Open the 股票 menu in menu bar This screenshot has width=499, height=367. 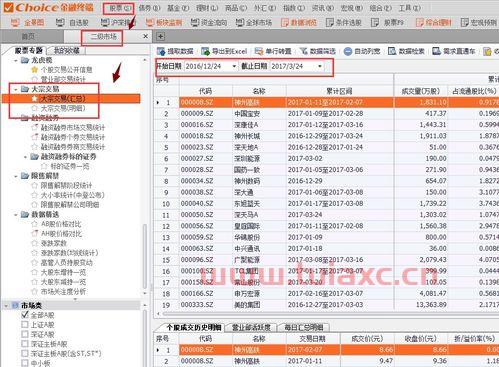click(x=118, y=8)
